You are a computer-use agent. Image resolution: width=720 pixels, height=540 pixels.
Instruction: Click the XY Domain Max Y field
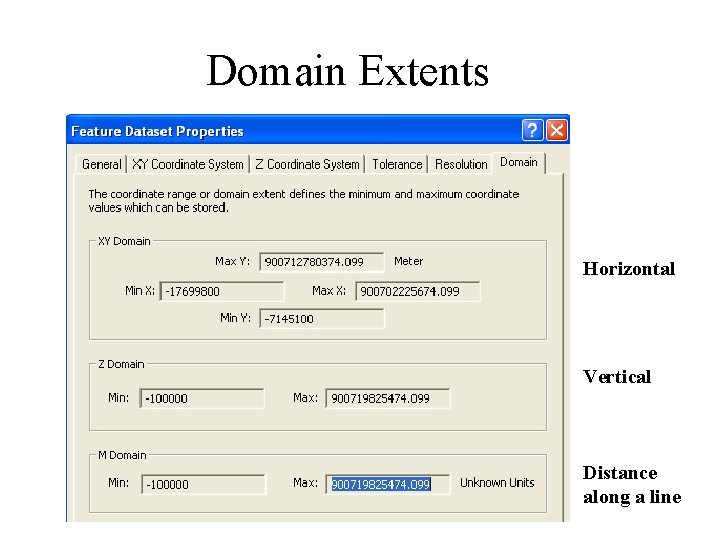click(321, 262)
